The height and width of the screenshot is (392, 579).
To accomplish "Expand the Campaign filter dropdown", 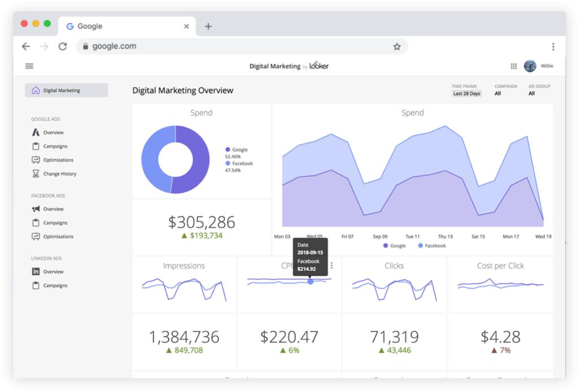I will 498,94.
